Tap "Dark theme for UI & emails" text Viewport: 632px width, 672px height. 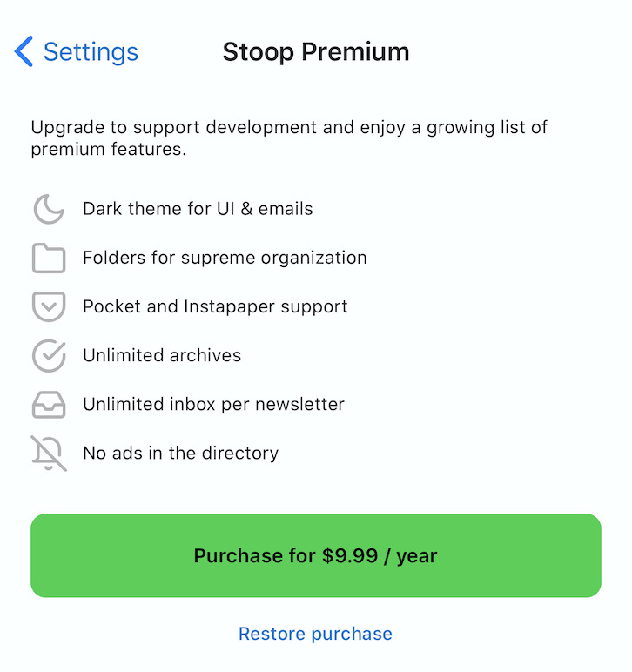point(198,209)
